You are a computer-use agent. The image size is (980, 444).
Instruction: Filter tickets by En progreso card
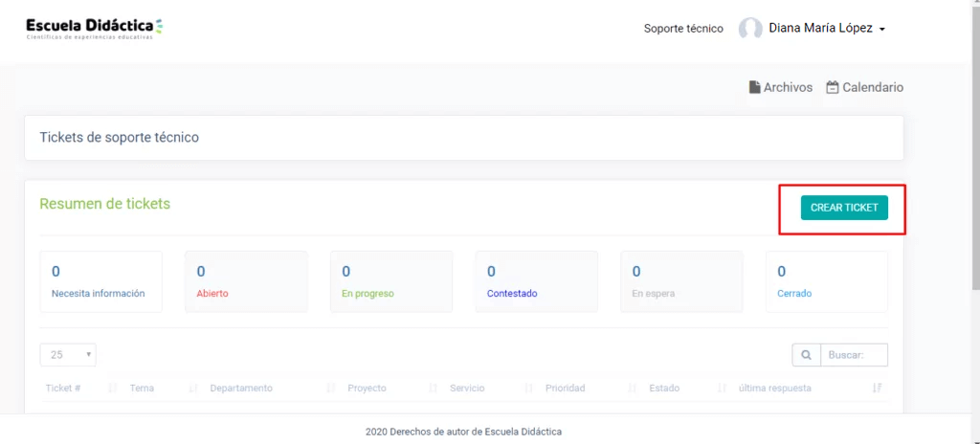[391, 281]
